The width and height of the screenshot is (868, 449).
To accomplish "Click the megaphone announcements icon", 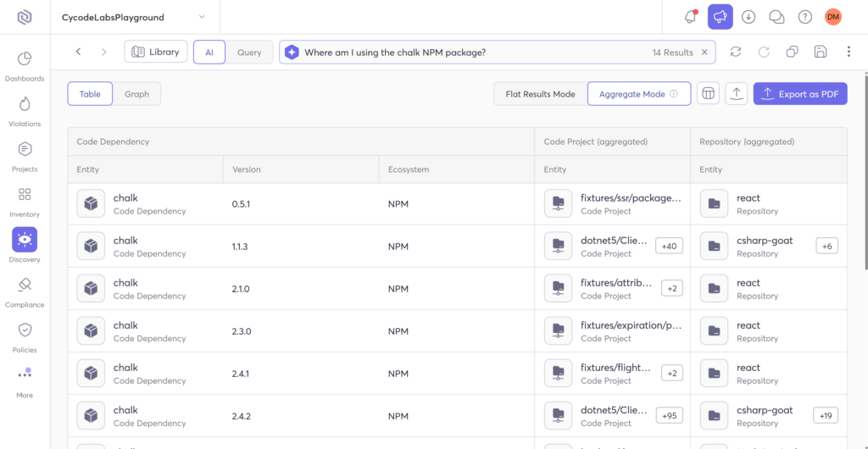I will coord(721,17).
